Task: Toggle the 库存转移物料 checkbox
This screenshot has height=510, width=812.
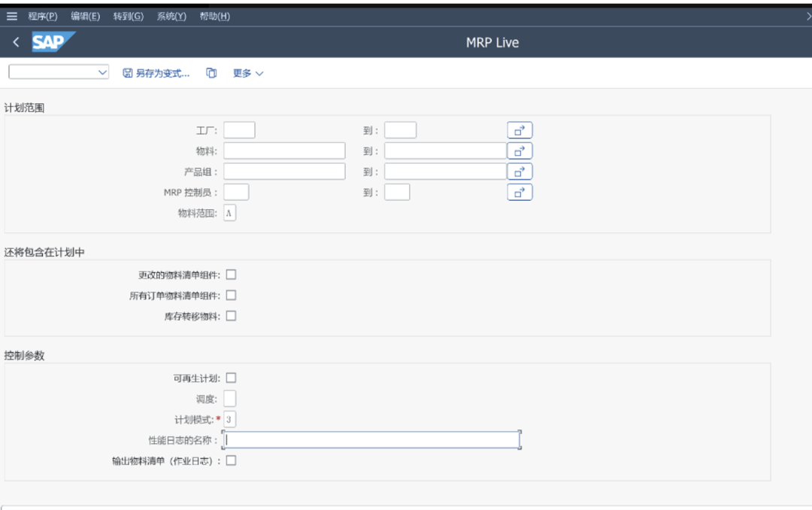Action: coord(231,316)
